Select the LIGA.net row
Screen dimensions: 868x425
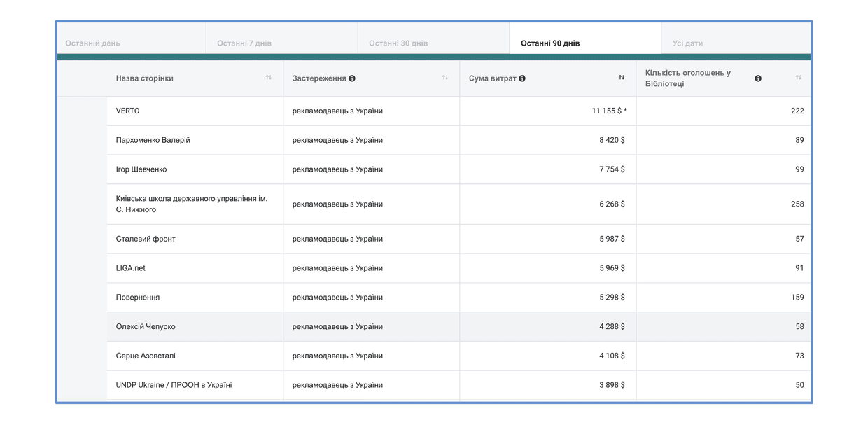[458, 268]
